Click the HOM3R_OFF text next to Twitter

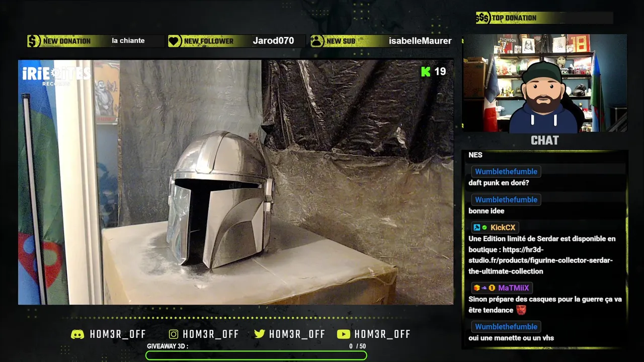click(297, 334)
